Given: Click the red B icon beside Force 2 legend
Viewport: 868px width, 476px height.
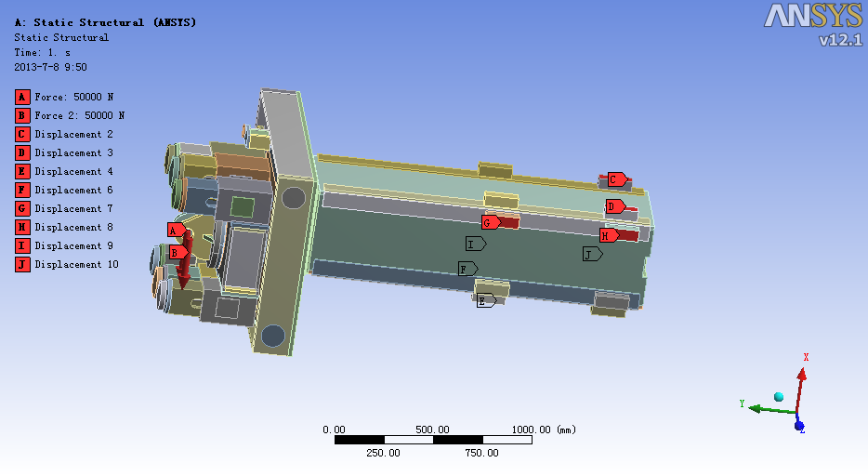Looking at the screenshot, I should coord(22,115).
